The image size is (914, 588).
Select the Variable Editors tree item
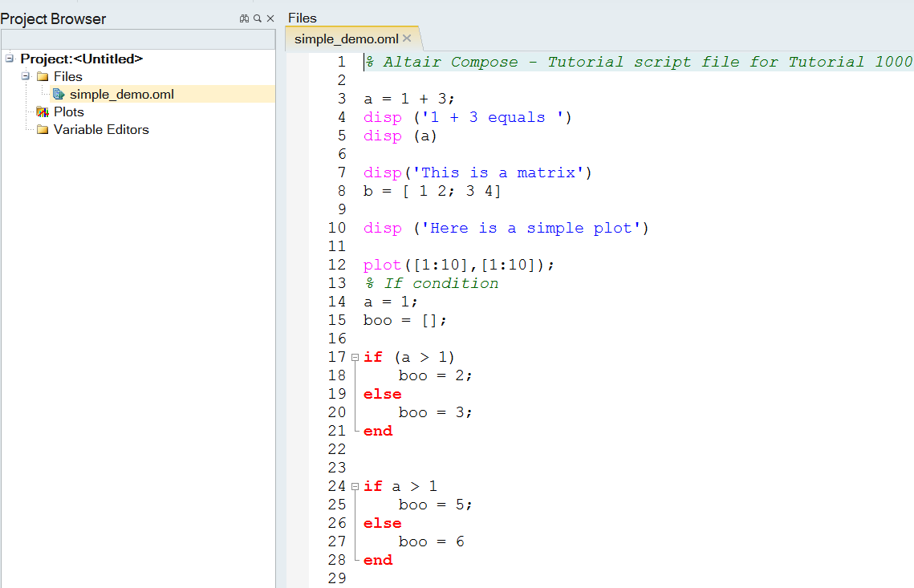(101, 130)
